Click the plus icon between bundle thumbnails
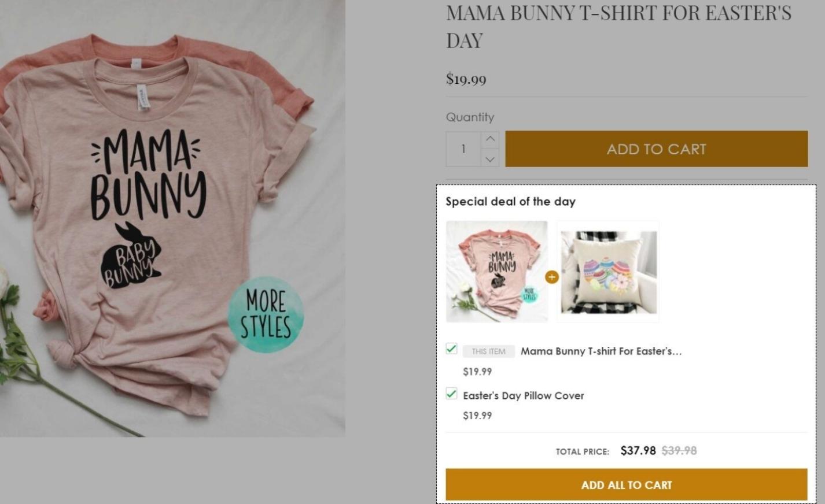The image size is (825, 504). 552,277
